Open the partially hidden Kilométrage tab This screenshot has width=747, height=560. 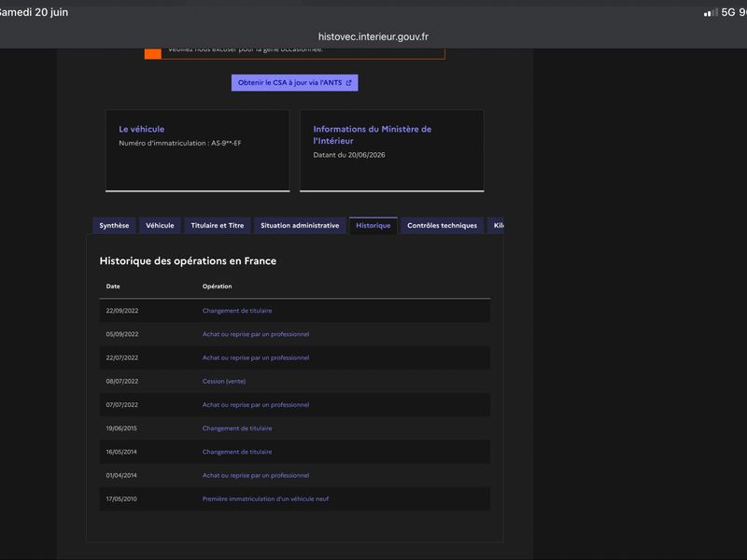[496, 226]
